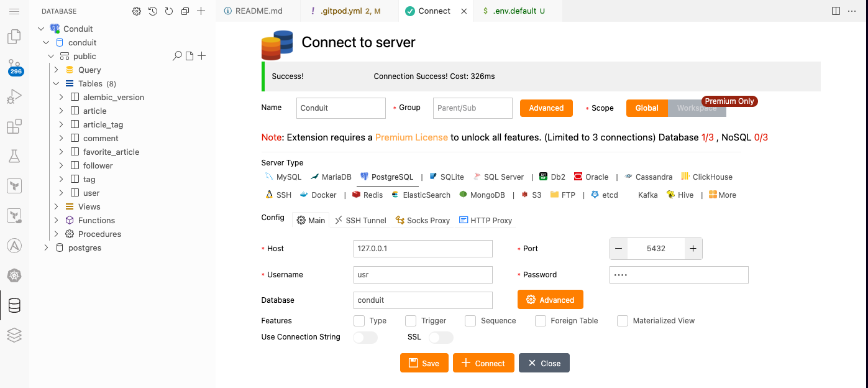
Task: Open the Source Control view in activity bar
Action: 14,66
